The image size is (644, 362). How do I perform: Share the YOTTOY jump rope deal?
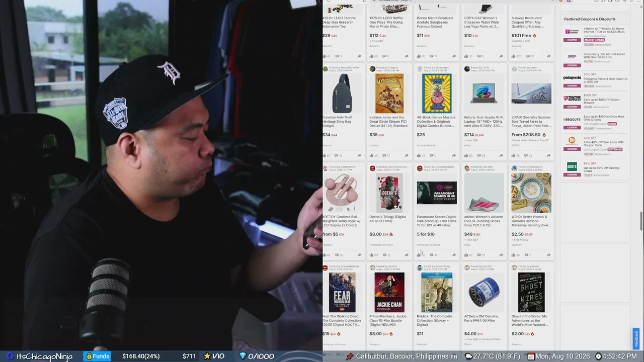pyautogui.click(x=359, y=255)
